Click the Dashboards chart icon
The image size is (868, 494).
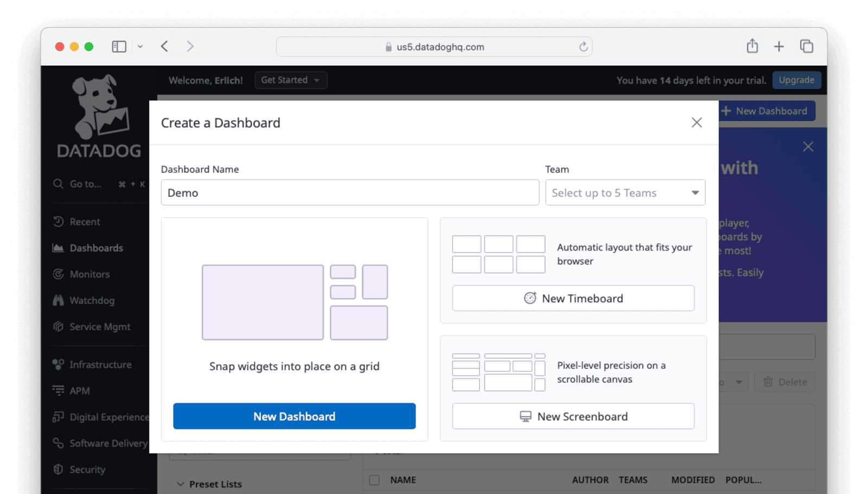pos(58,248)
